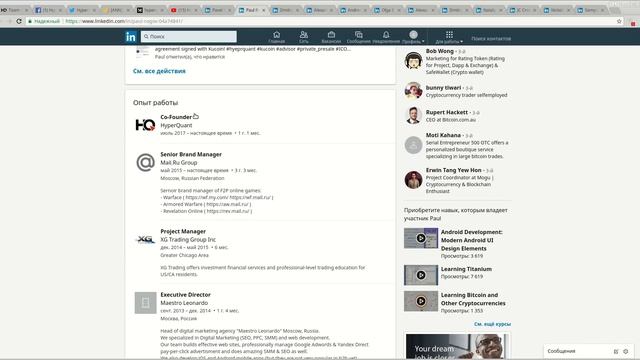Viewport: 640px width, 360px height.
Task: Click the HyperQuant company name
Action: click(x=176, y=125)
